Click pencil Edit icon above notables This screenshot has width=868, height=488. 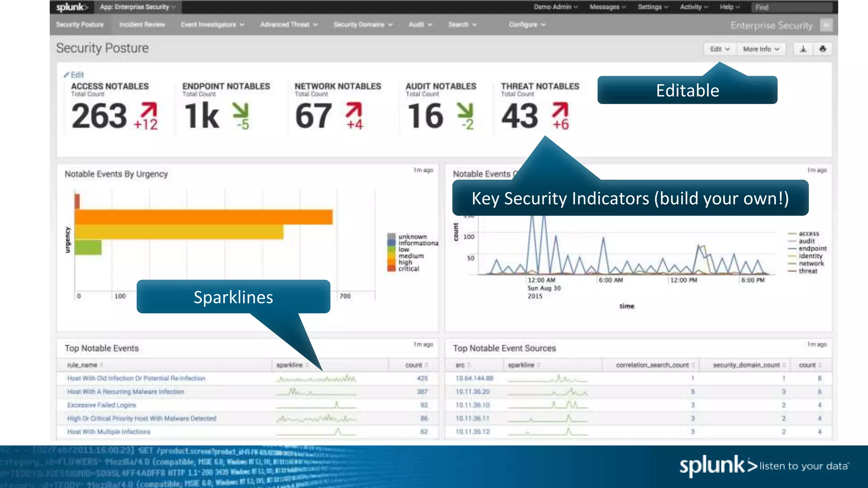[74, 75]
